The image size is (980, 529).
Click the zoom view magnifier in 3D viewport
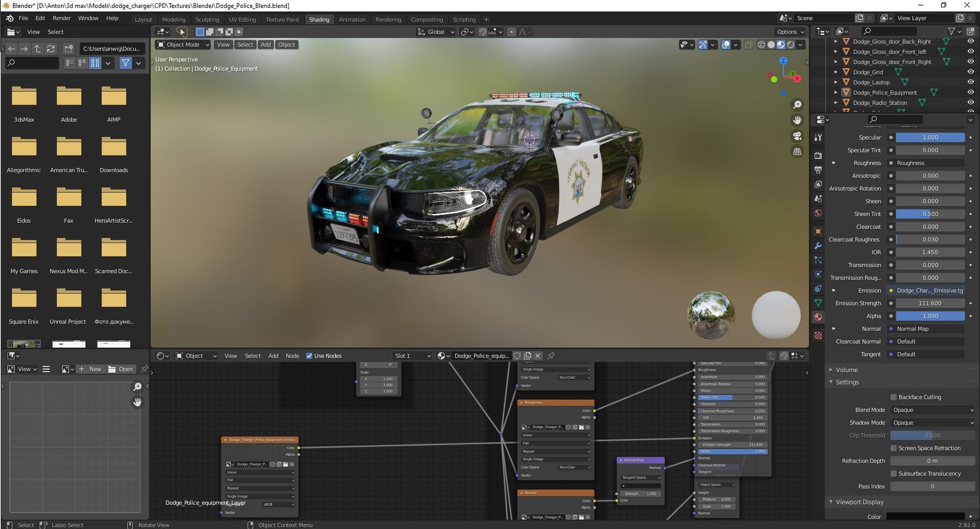tap(797, 105)
